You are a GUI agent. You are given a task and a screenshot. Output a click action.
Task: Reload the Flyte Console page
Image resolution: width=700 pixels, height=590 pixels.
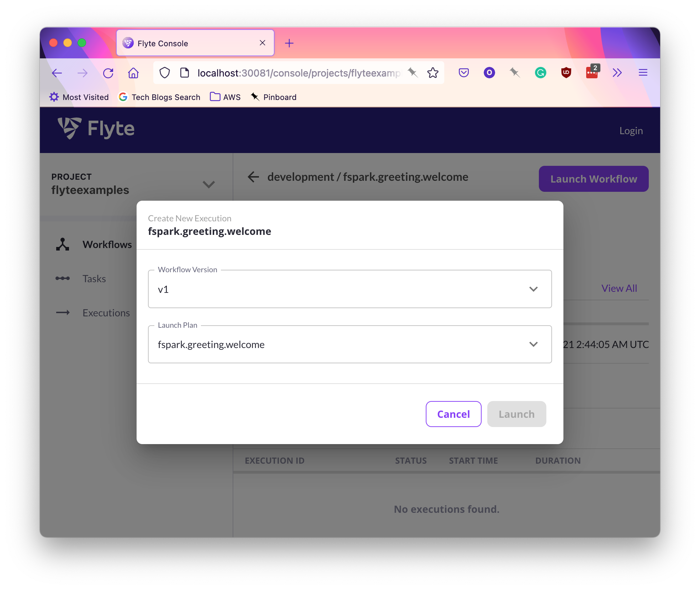[108, 73]
